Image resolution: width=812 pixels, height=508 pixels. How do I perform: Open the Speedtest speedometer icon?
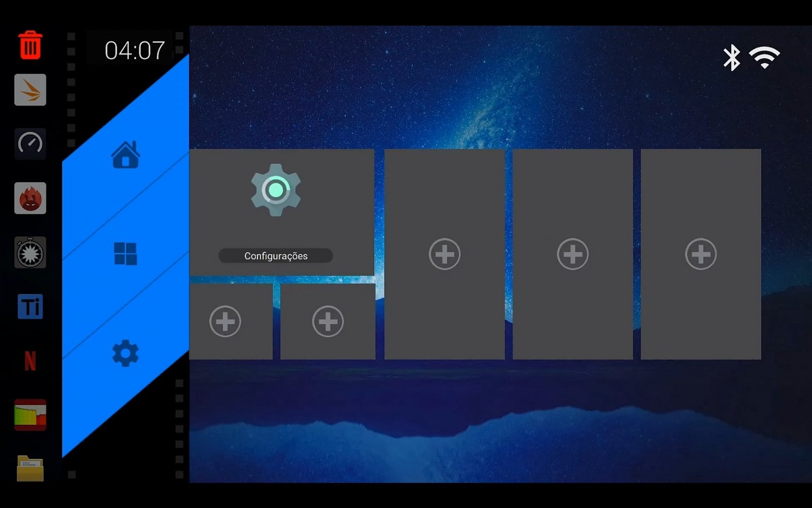point(30,145)
